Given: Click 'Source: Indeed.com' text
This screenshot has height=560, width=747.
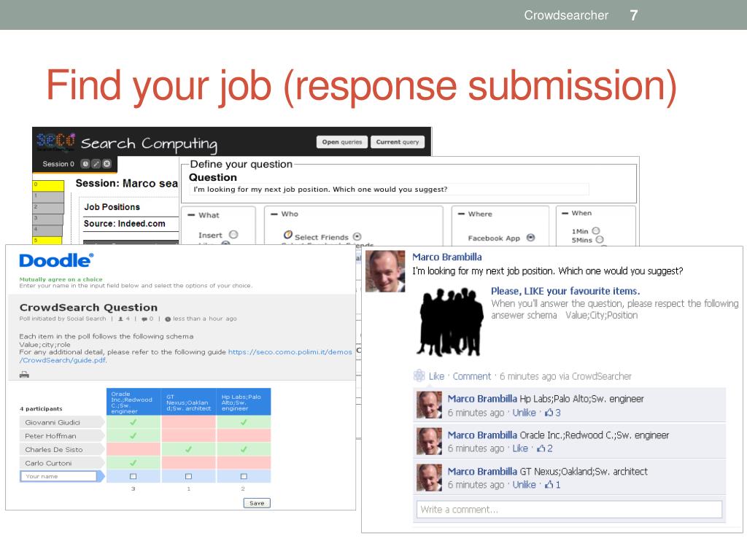Looking at the screenshot, I should tap(124, 224).
